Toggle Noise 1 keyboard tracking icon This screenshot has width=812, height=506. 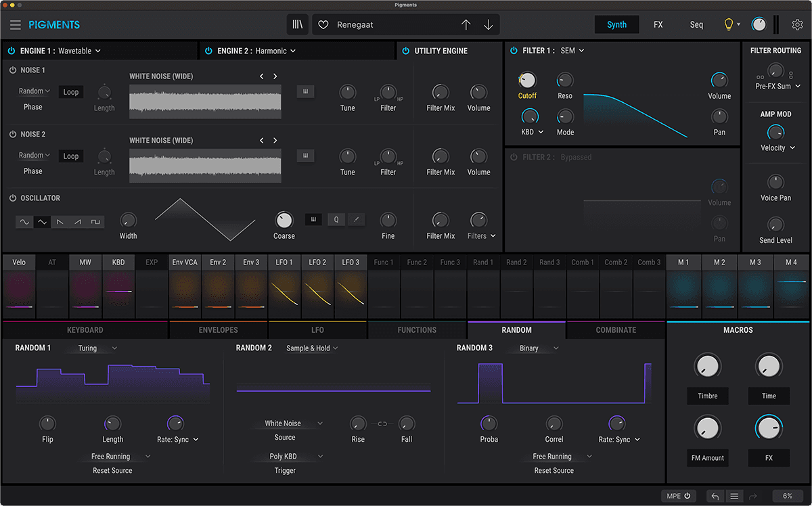[x=305, y=91]
